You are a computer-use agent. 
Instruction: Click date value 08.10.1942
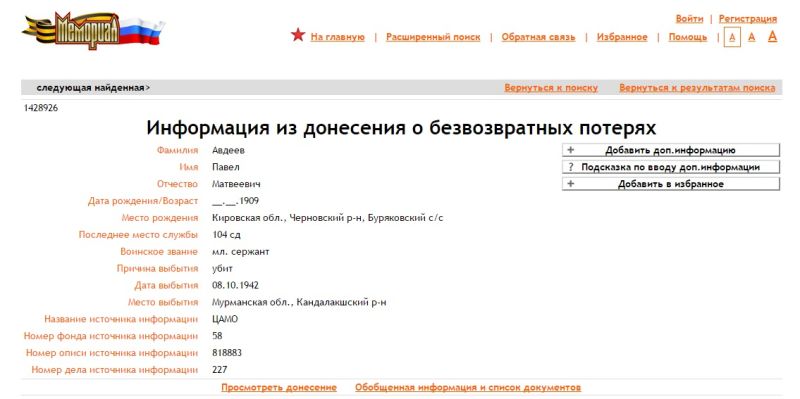tap(235, 286)
